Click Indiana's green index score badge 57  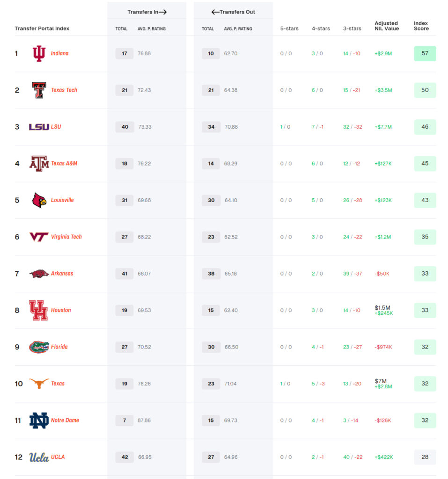click(425, 53)
